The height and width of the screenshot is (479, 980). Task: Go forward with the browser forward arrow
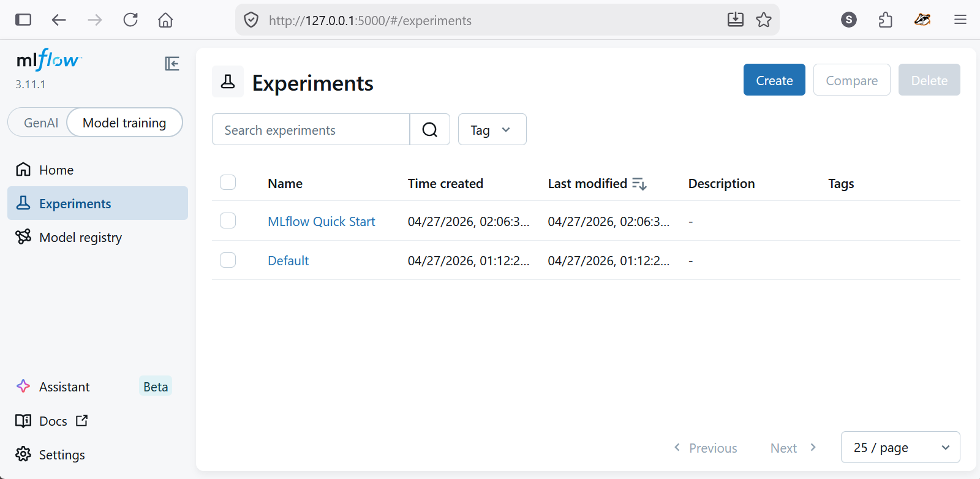point(95,20)
